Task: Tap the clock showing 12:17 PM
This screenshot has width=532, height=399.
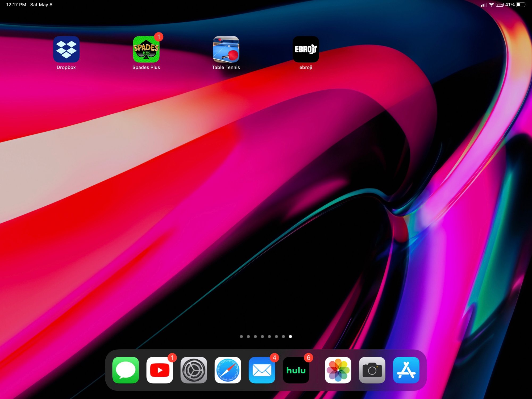Action: [x=16, y=5]
